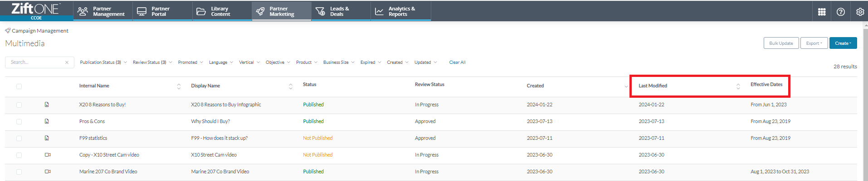Check the box for the Pros & Cons row
This screenshot has height=181, width=868.
19,122
